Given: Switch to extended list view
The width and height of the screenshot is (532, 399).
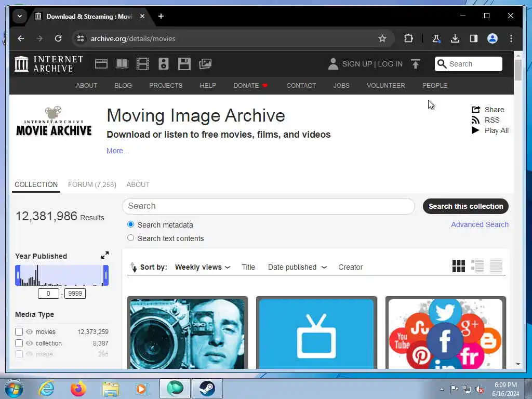Looking at the screenshot, I should pyautogui.click(x=477, y=266).
